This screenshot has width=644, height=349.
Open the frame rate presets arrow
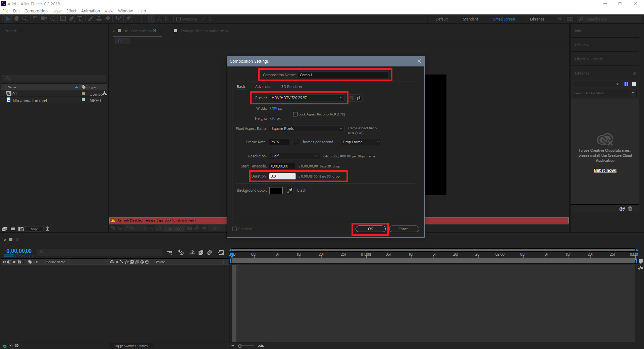coord(296,142)
